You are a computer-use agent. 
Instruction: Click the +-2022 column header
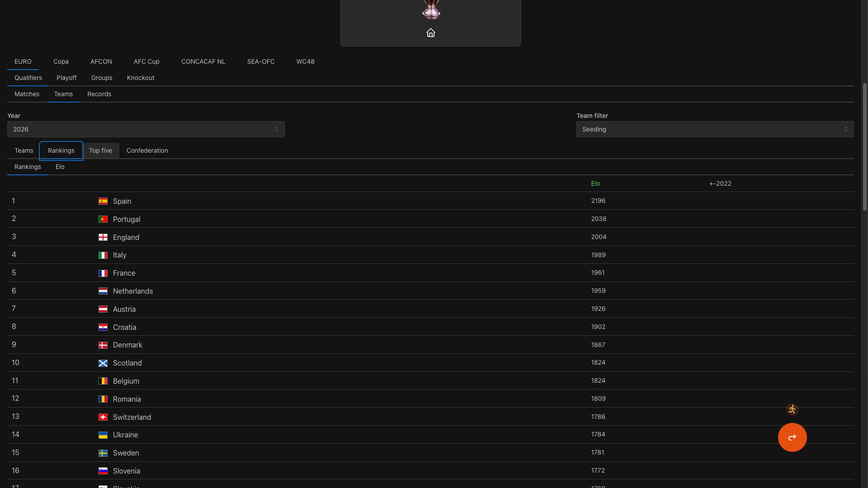tap(720, 183)
